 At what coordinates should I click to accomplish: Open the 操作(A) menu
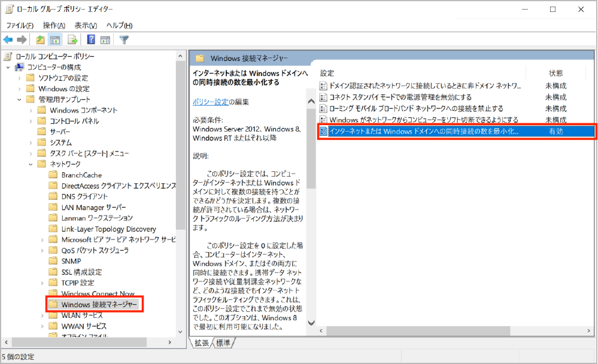(54, 25)
